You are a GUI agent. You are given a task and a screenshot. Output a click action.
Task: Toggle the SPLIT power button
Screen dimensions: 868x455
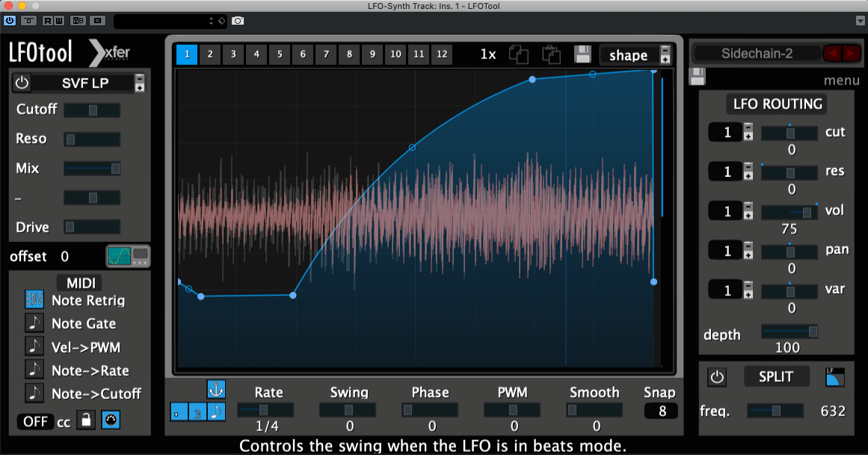point(717,377)
